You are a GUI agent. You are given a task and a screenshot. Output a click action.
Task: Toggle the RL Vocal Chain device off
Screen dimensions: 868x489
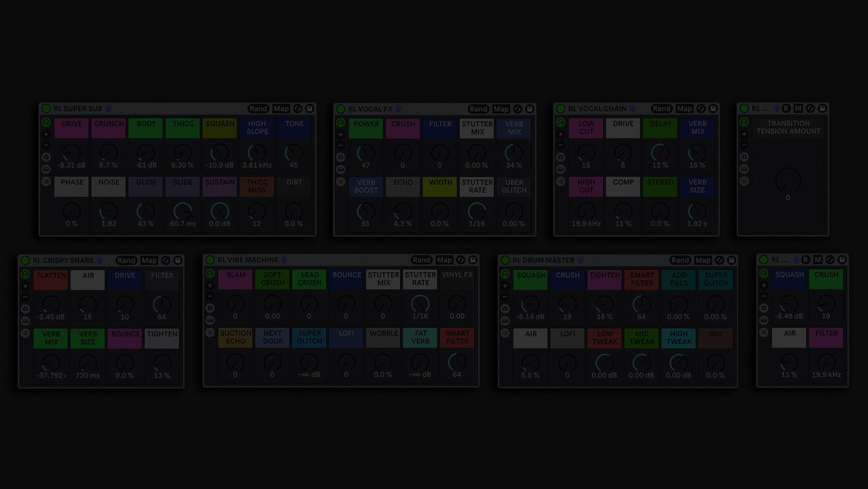coord(560,109)
